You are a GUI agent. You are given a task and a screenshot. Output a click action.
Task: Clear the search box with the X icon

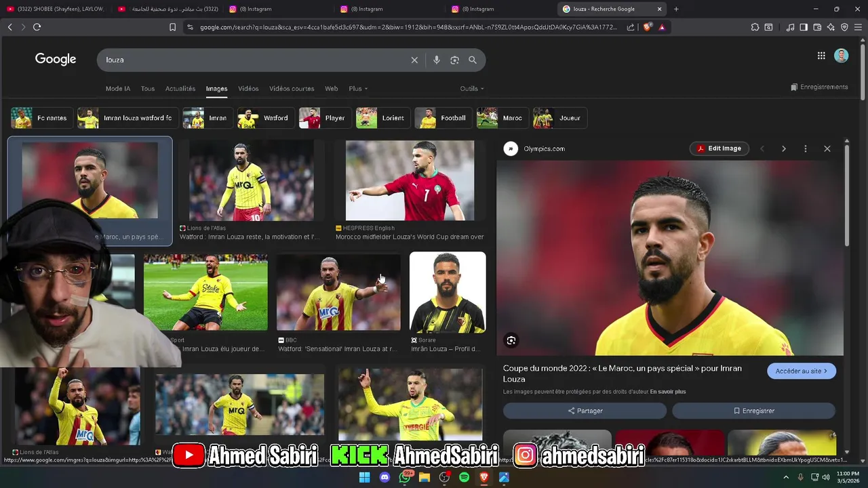pyautogui.click(x=414, y=60)
